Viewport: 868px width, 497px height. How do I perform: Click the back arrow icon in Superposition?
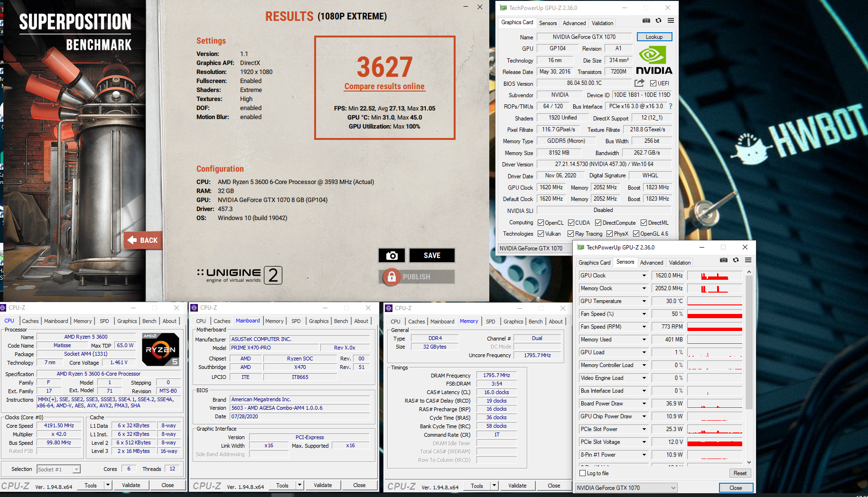pos(132,240)
